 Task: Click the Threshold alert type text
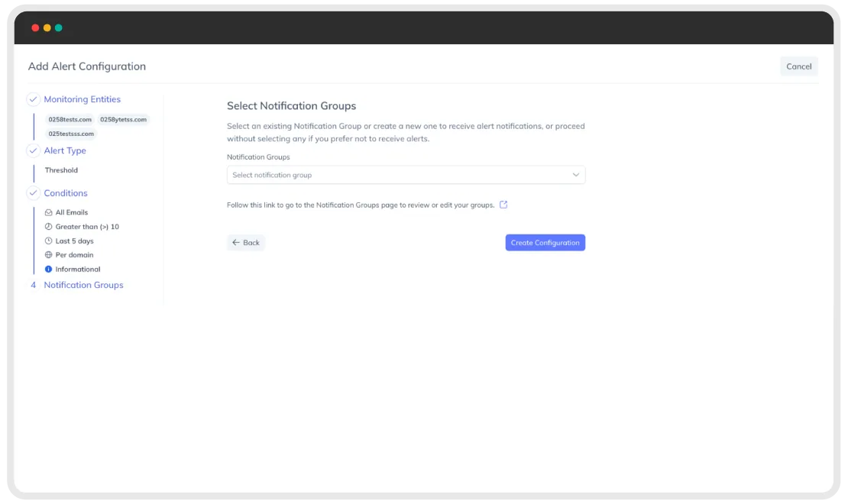tap(61, 170)
